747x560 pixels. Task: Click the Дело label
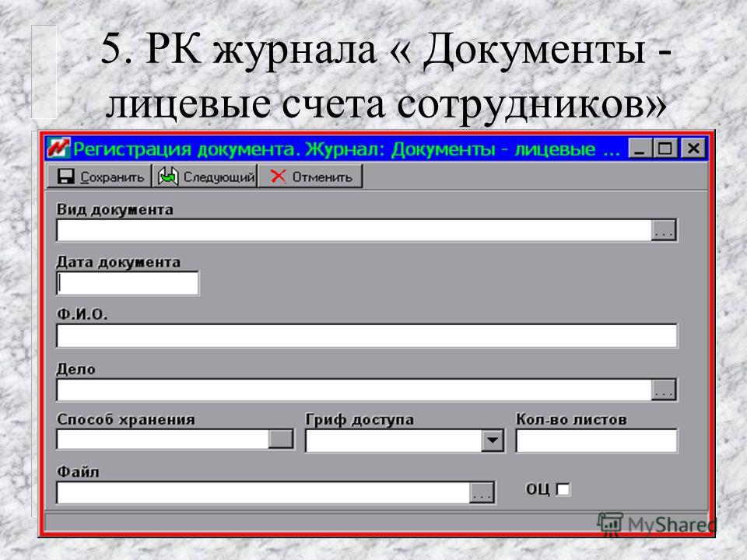click(x=75, y=369)
